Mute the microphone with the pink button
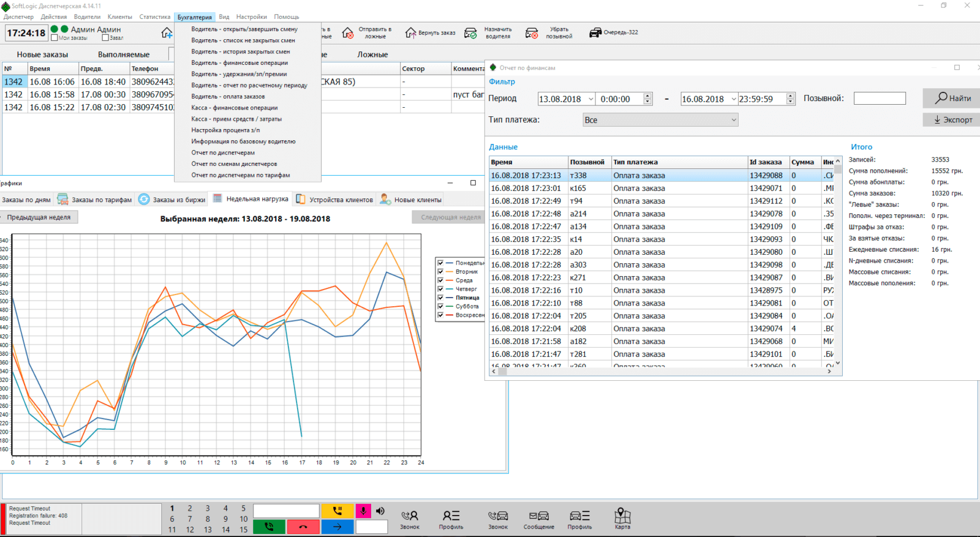The image size is (980, 537). (363, 511)
